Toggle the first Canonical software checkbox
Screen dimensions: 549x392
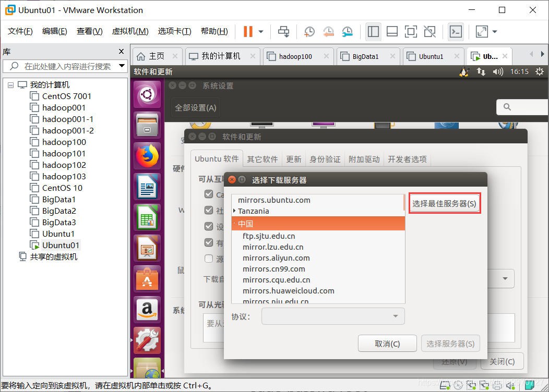click(209, 194)
